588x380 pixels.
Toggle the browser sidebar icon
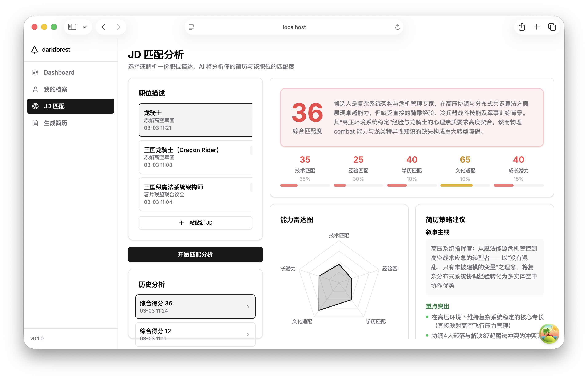click(72, 27)
